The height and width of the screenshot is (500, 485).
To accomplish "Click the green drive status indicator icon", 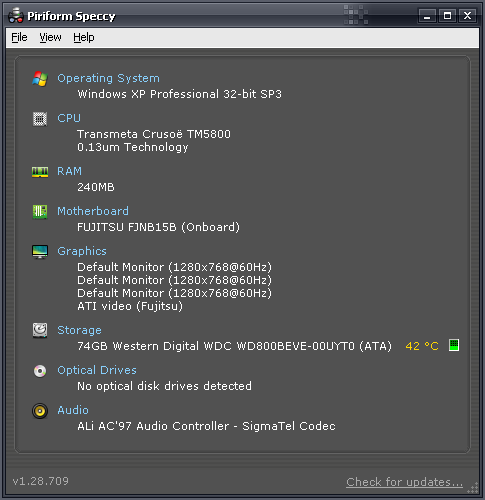I will pyautogui.click(x=454, y=345).
